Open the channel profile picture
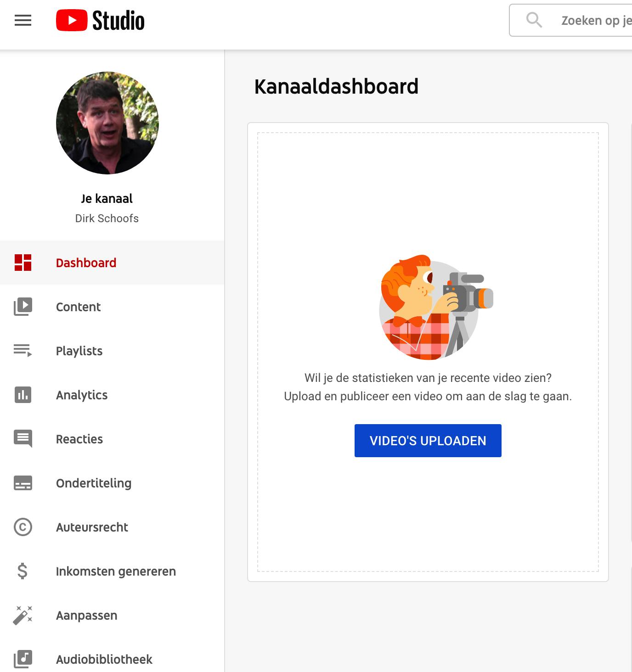 [x=107, y=123]
